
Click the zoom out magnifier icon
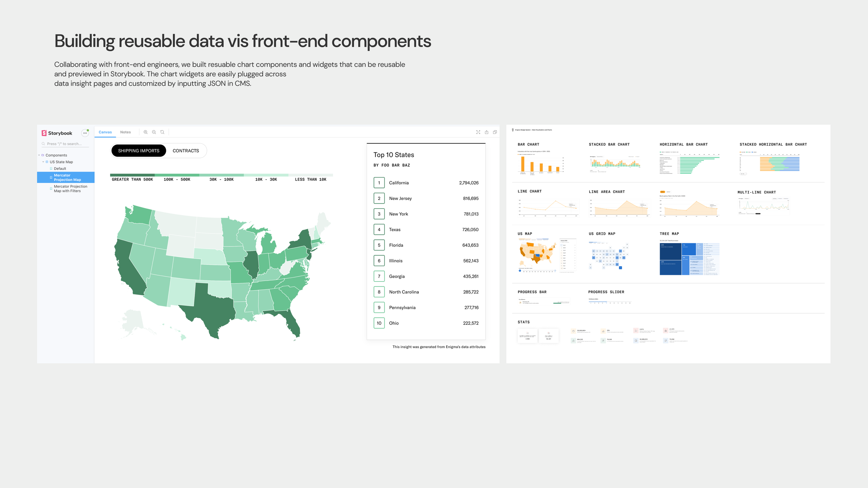(154, 132)
